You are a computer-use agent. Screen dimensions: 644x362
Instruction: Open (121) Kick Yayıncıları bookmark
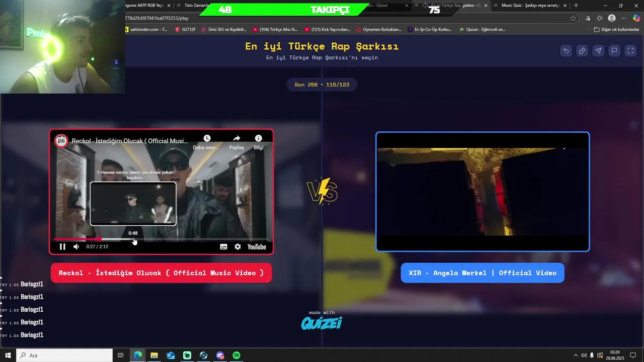(327, 29)
